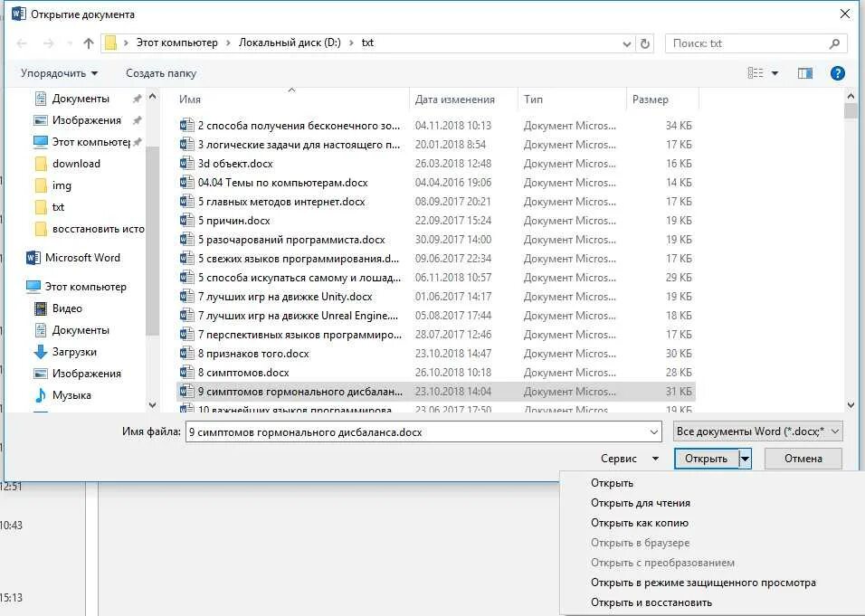Choose Открыть в режиме защищенного просмотра

(703, 583)
